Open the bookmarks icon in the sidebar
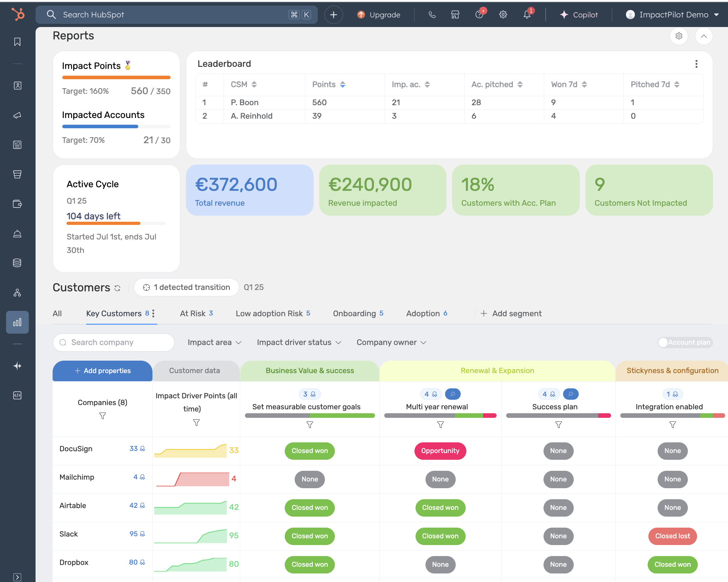Viewport: 728px width, 582px height. point(17,42)
